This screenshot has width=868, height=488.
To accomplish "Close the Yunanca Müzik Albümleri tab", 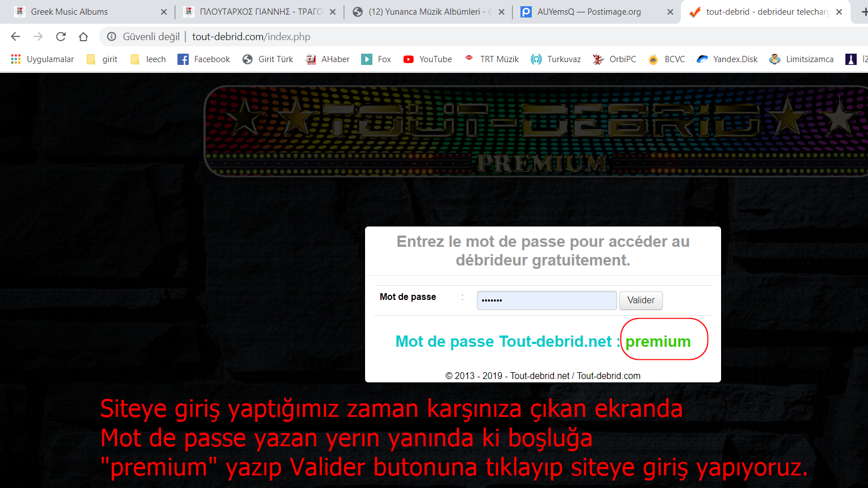I will 501,12.
